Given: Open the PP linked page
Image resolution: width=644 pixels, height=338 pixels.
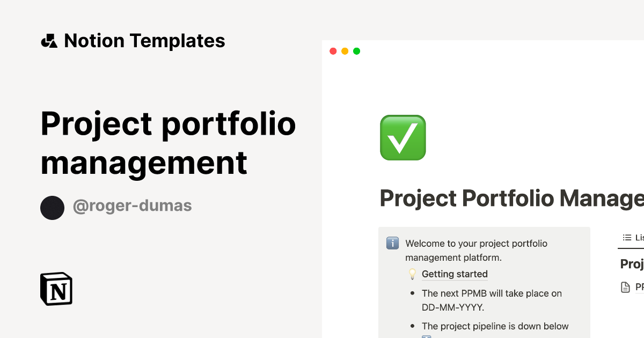Looking at the screenshot, I should click(x=640, y=286).
